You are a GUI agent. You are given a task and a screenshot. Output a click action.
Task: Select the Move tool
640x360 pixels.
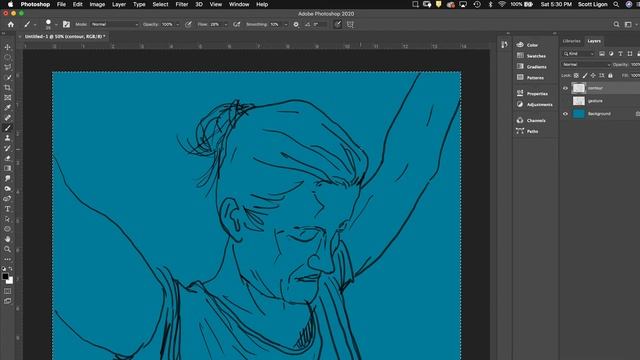point(7,47)
